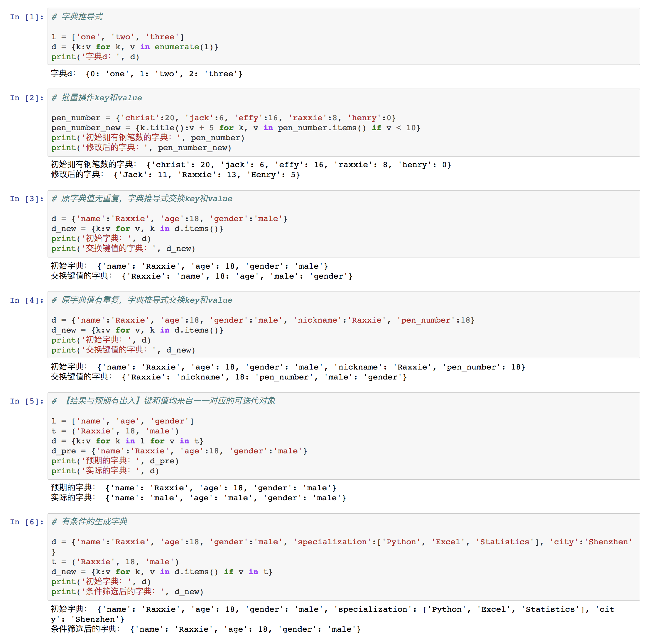Click the In [6] prompt label

pyautogui.click(x=26, y=522)
